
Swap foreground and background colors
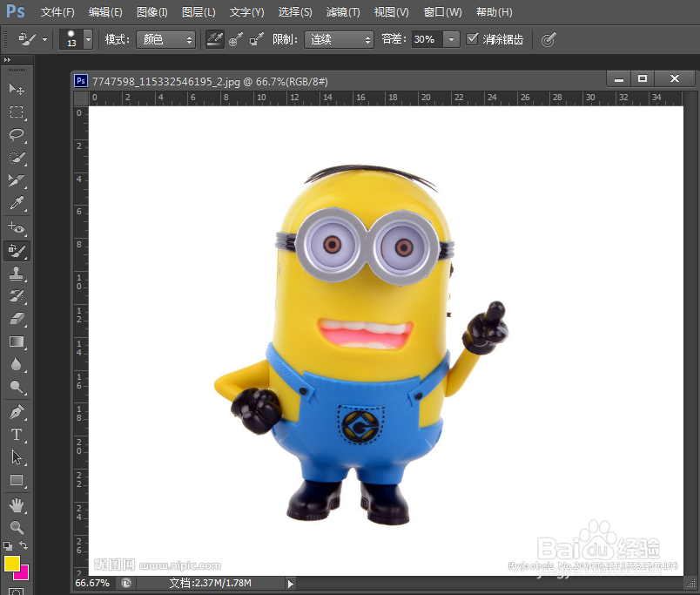point(24,545)
